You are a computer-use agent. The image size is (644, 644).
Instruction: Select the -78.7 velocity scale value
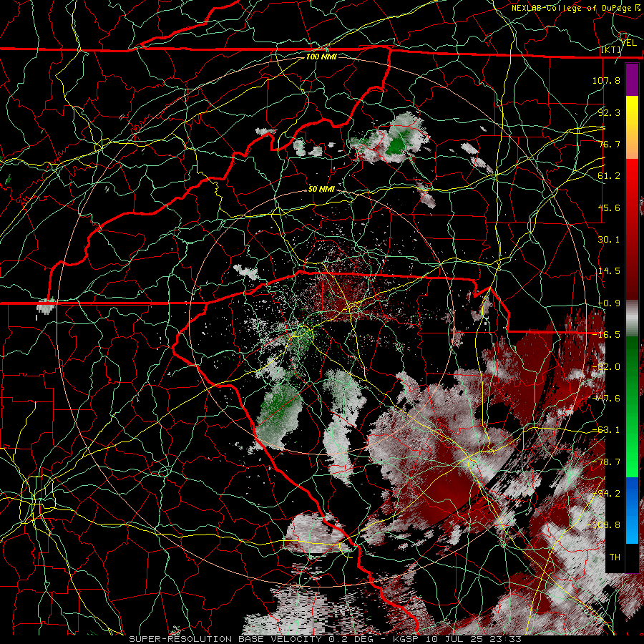[606, 462]
